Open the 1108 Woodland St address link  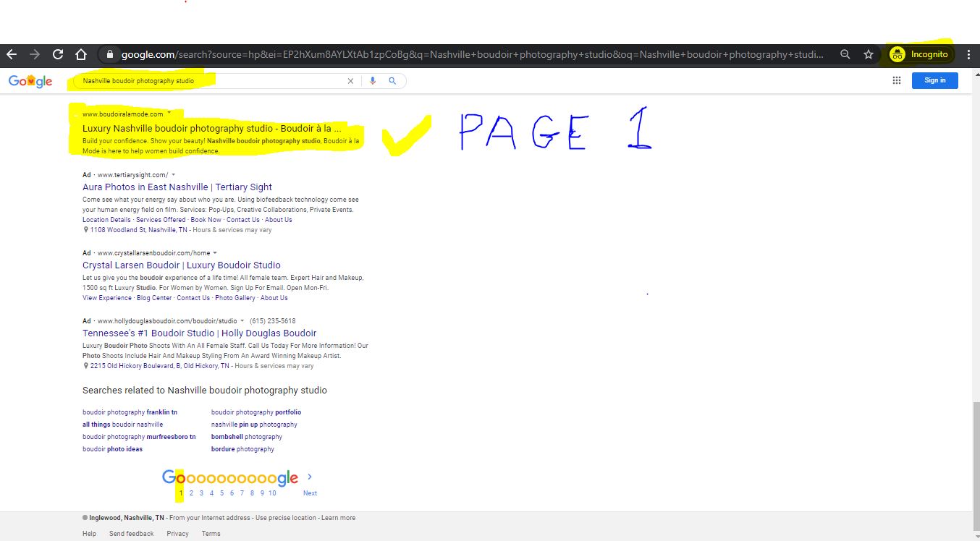tap(138, 230)
